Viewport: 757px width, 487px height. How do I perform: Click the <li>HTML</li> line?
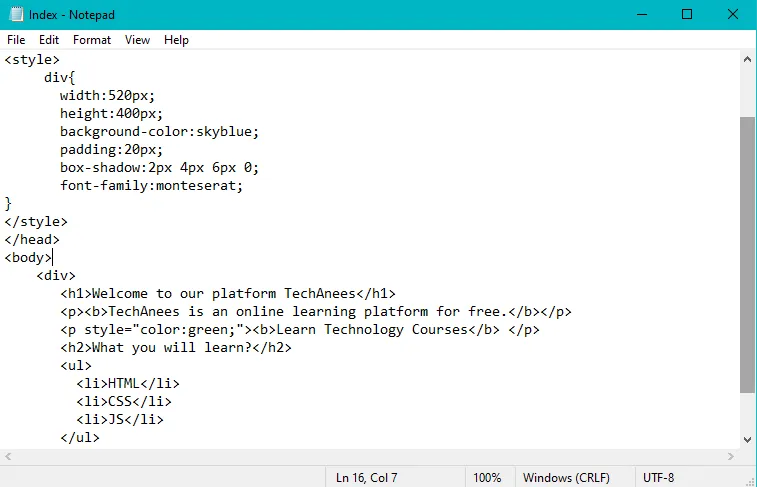tap(128, 384)
